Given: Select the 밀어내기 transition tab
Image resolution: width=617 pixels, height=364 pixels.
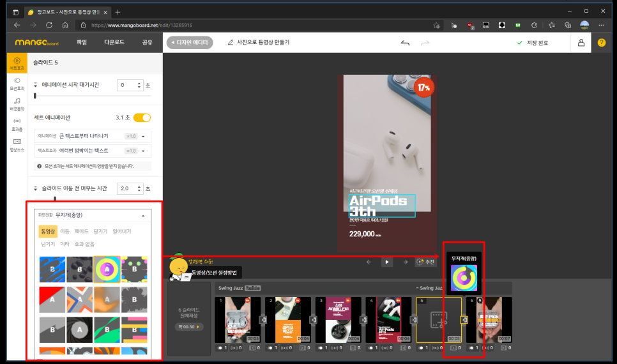Looking at the screenshot, I should click(122, 231).
